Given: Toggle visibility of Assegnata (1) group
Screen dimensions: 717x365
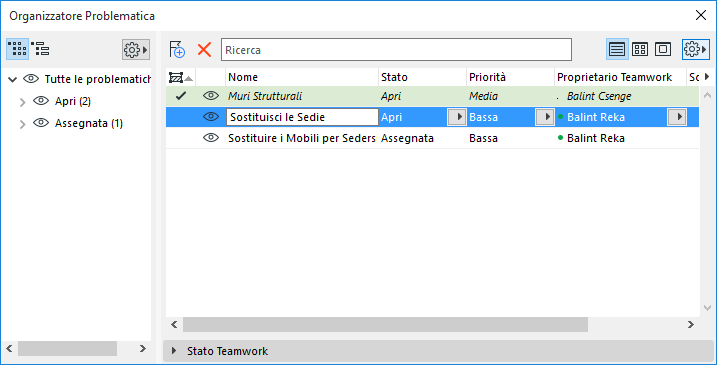Looking at the screenshot, I should coord(41,123).
